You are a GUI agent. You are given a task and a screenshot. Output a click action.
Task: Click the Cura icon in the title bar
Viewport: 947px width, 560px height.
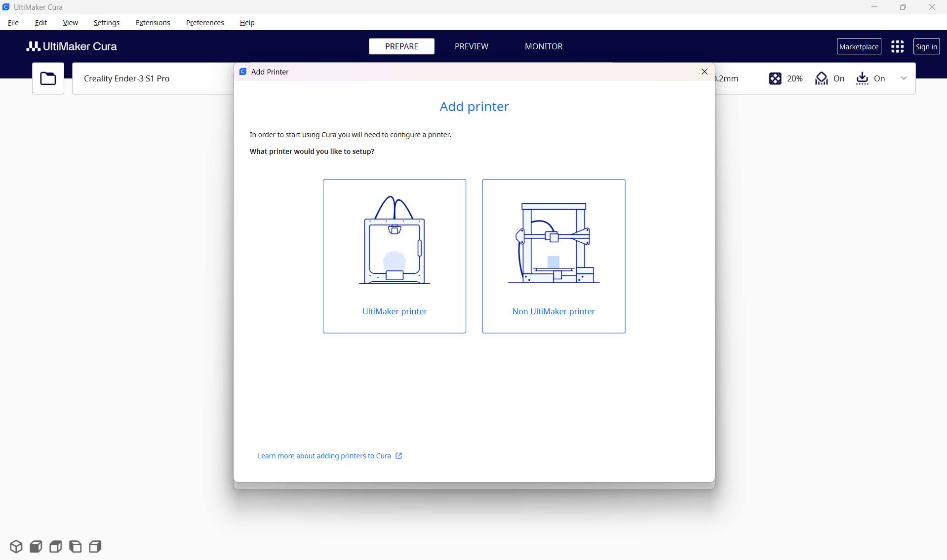click(x=6, y=7)
